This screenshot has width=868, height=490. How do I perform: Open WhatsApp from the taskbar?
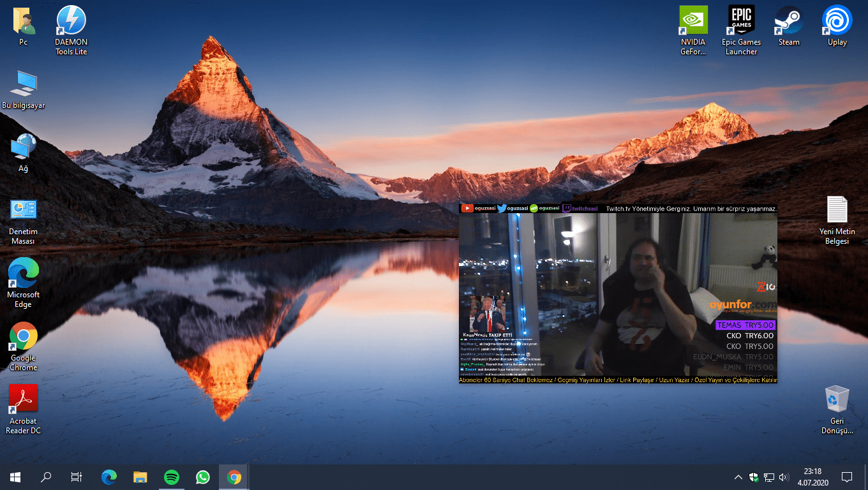pos(203,477)
